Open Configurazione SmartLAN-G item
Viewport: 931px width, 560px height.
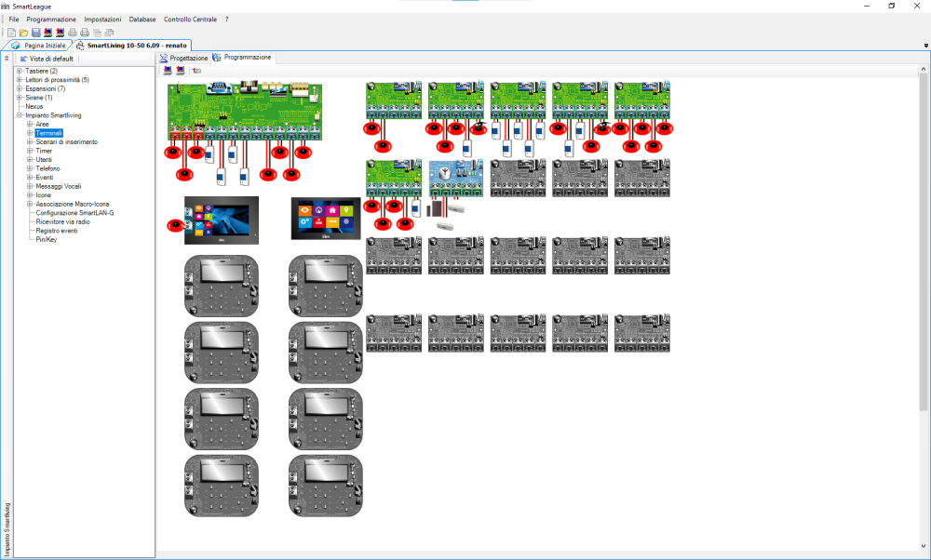coord(74,213)
